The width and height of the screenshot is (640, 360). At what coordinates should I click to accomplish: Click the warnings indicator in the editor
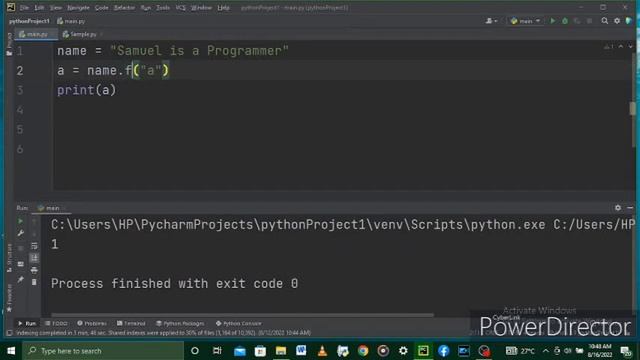coord(609,47)
